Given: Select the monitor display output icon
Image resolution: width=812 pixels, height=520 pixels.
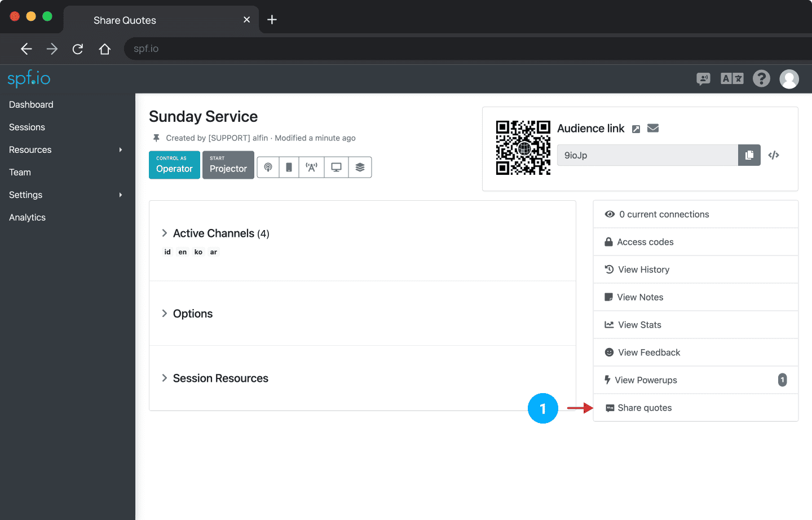Looking at the screenshot, I should pos(336,167).
